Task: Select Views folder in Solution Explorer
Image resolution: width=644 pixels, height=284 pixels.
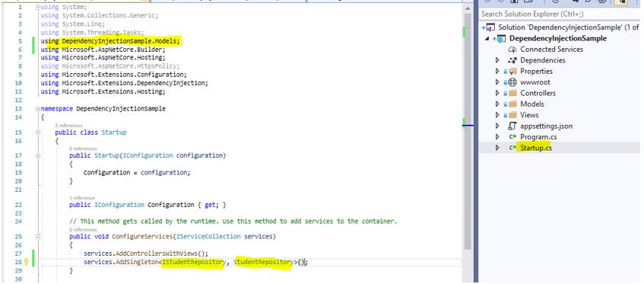Action: tap(529, 115)
